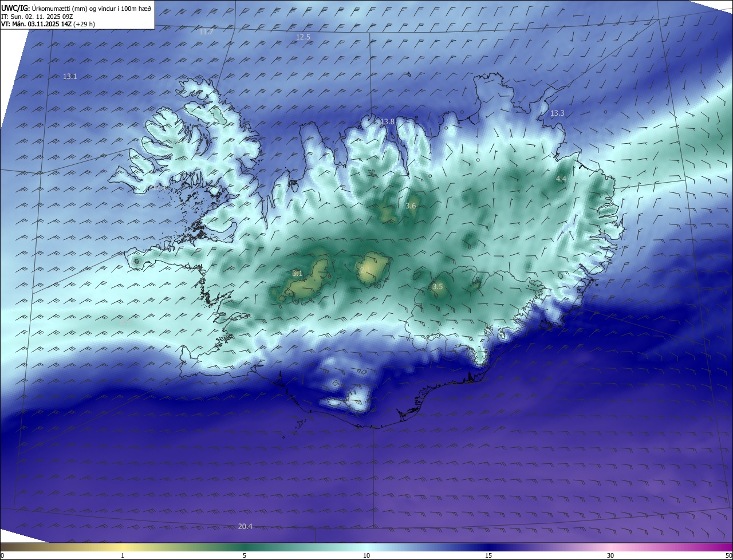Click the map title 'UWC/IG: Úrkomumætti (mm) og vindur'

coord(76,8)
